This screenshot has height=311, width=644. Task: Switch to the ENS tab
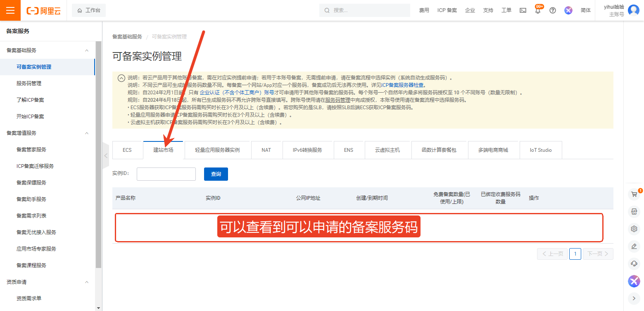coord(349,150)
